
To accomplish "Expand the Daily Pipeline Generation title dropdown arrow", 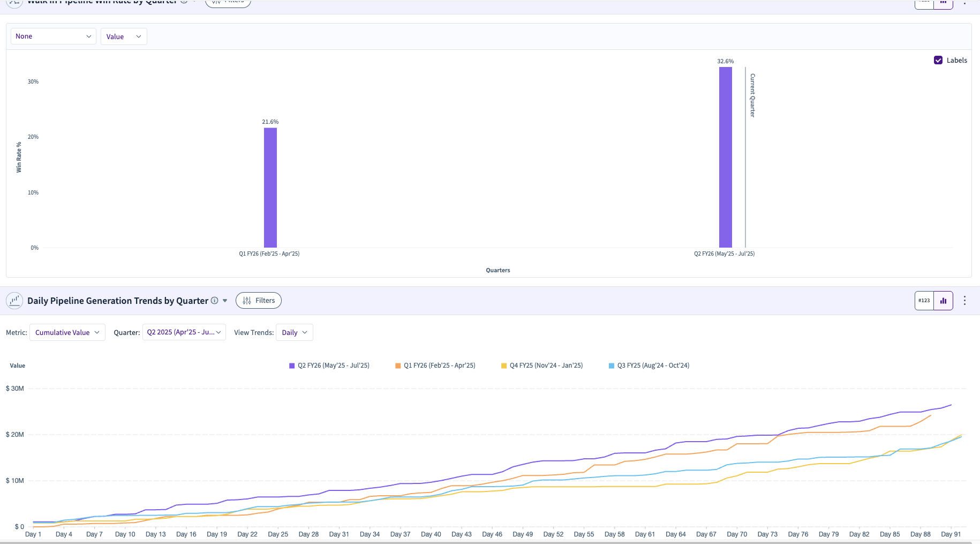I will click(225, 301).
